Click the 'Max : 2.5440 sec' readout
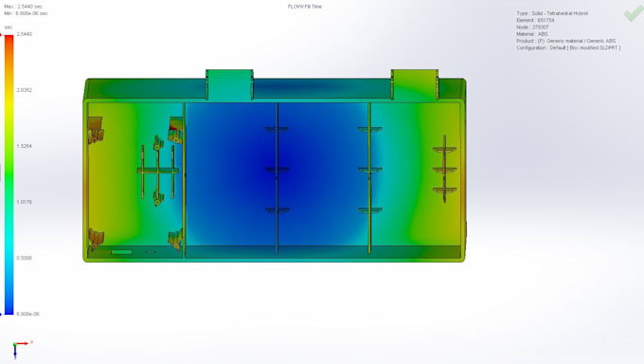The width and height of the screenshot is (644, 364). click(23, 7)
